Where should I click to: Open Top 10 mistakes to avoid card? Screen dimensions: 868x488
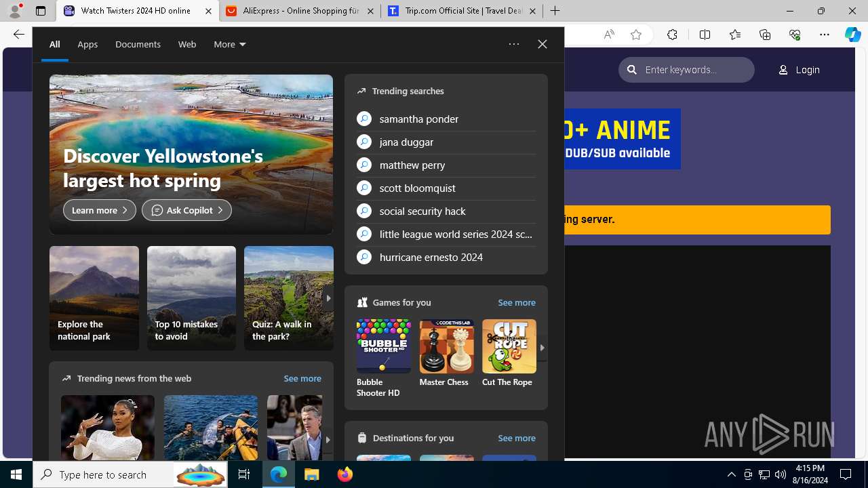[x=191, y=298]
